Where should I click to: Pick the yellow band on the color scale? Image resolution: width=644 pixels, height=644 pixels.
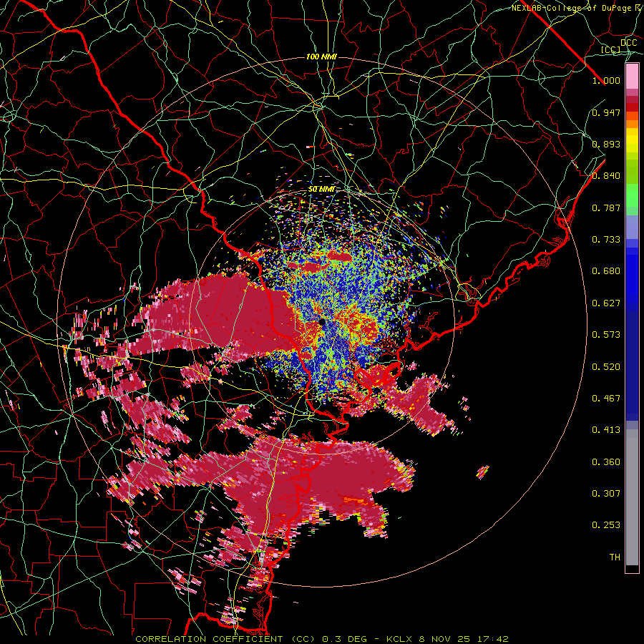tap(632, 141)
